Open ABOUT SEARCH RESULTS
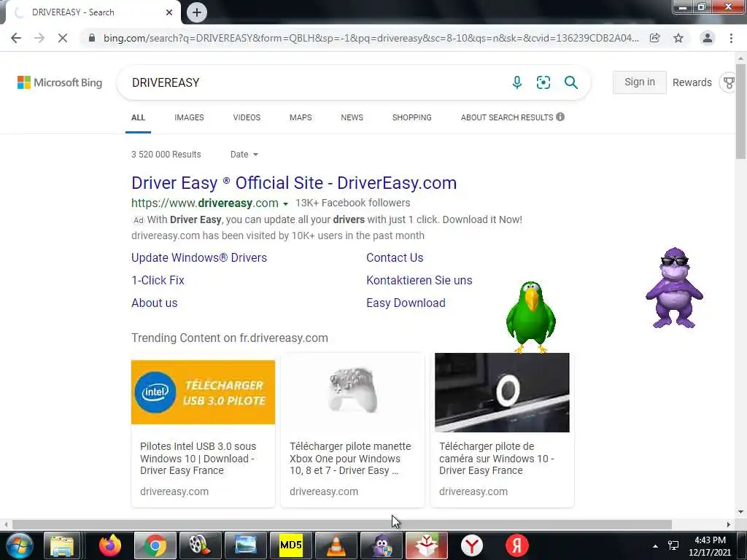This screenshot has width=747, height=560. (507, 117)
